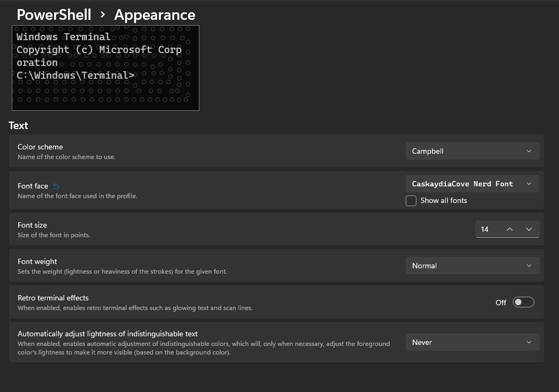
Task: Open the Campbell color scheme dropdown
Action: click(x=472, y=151)
